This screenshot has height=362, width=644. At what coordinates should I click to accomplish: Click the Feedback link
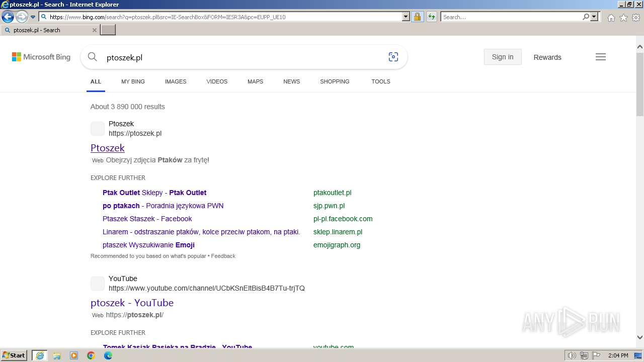pos(223,256)
